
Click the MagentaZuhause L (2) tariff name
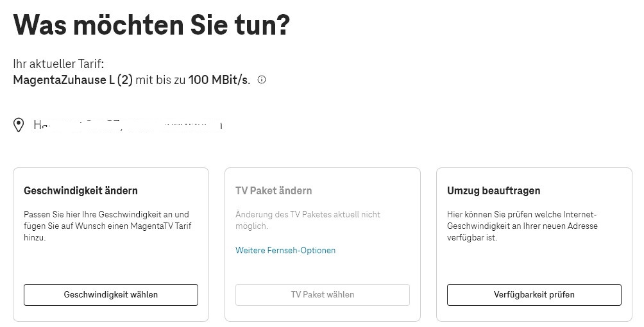coord(72,80)
